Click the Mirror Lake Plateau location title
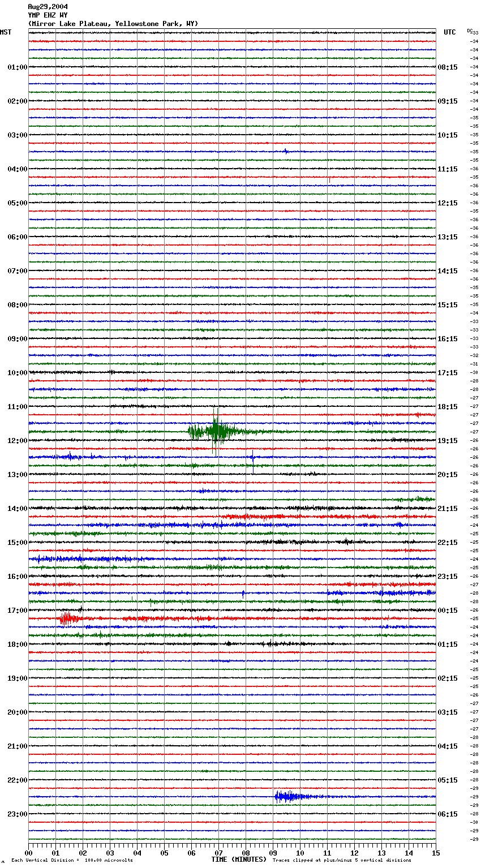 pyautogui.click(x=113, y=24)
